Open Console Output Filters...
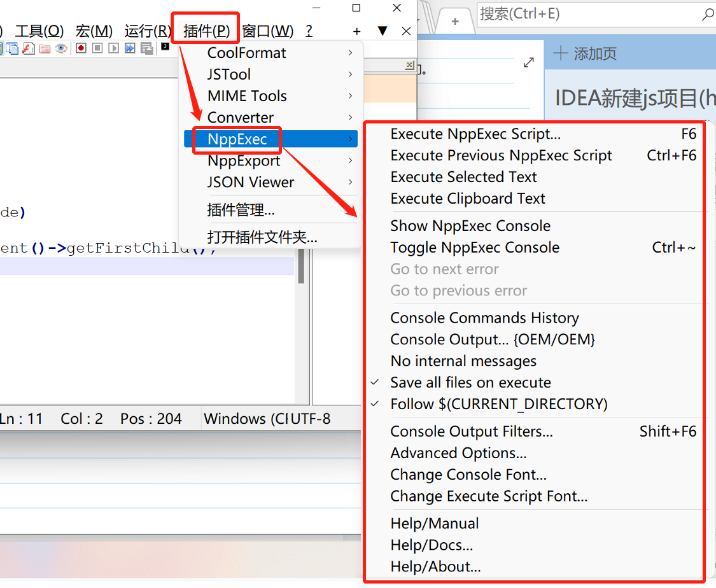This screenshot has height=588, width=716. [x=472, y=431]
